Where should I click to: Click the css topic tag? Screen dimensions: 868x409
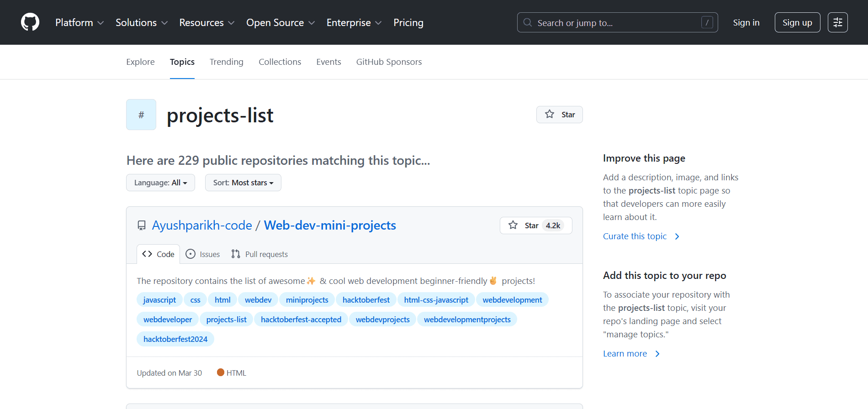click(196, 300)
